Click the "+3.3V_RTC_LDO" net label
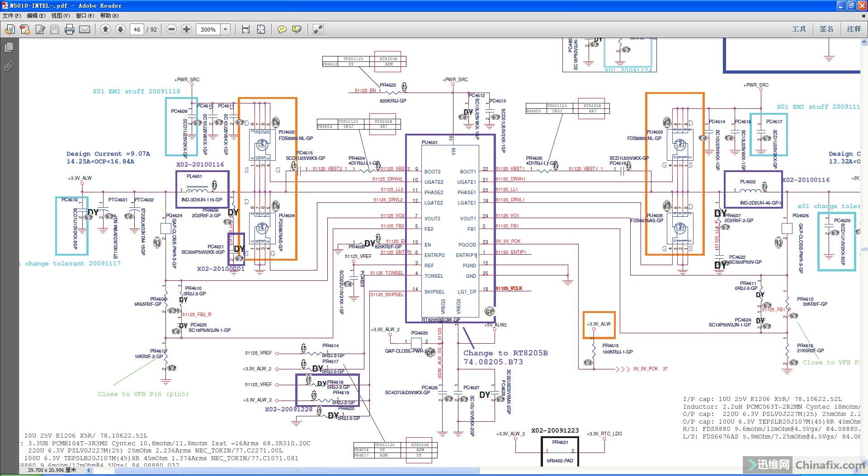The width and height of the screenshot is (868, 476). [x=604, y=434]
